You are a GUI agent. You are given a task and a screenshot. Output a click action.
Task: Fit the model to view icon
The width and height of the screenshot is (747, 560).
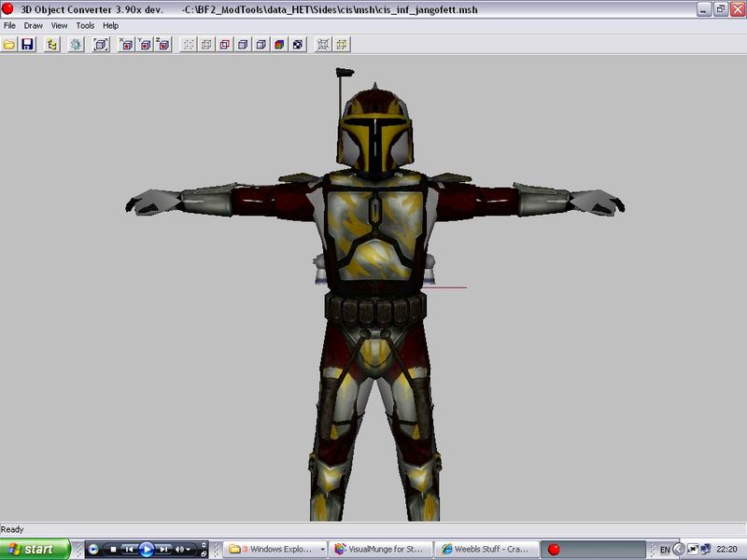point(101,45)
